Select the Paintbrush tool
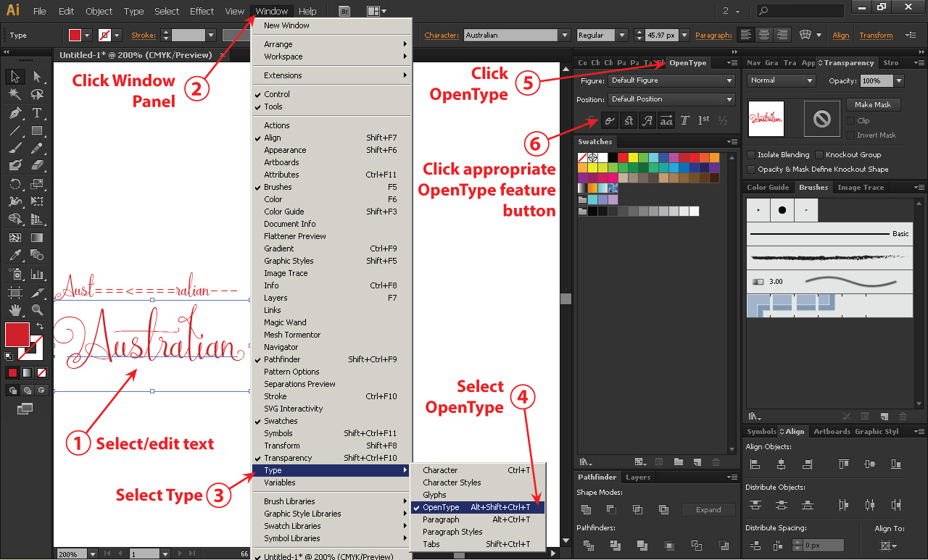This screenshot has width=928, height=560. click(15, 149)
